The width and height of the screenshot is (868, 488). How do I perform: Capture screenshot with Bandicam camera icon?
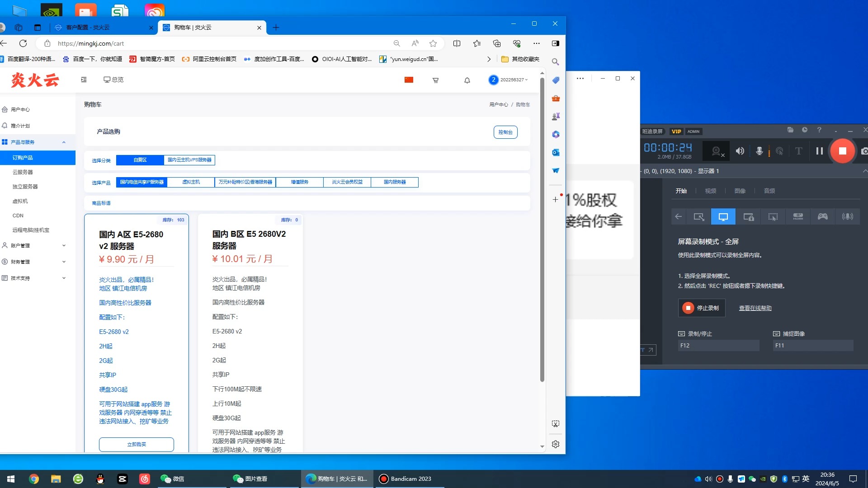point(864,151)
